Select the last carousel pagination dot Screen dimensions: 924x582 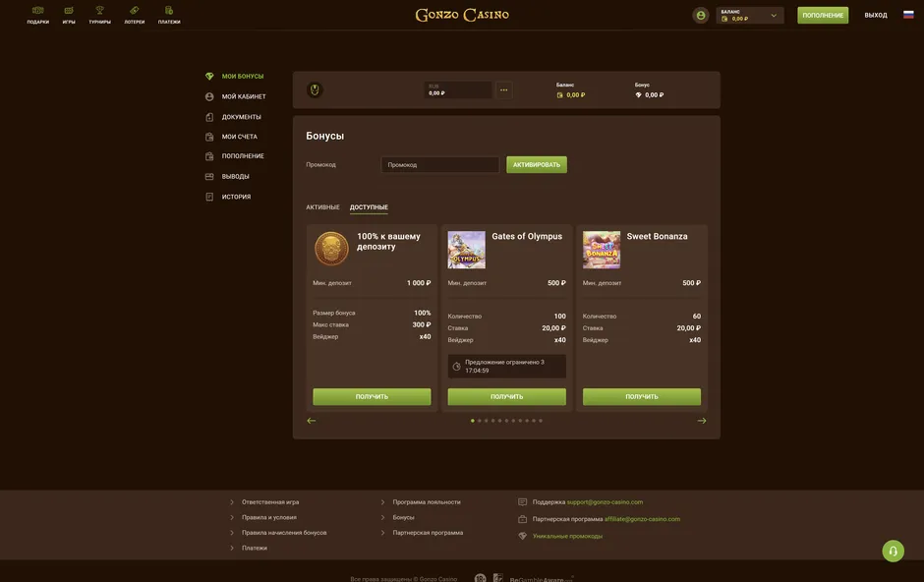tap(541, 421)
